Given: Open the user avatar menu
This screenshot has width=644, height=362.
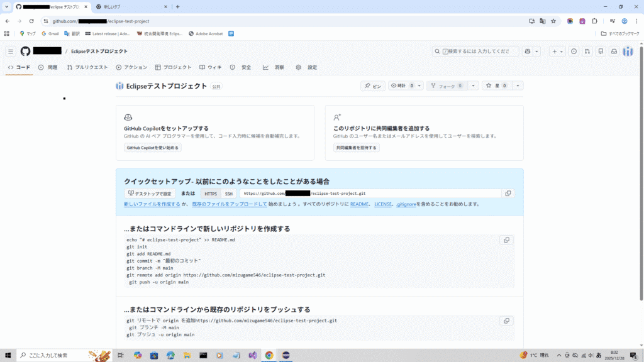Looking at the screenshot, I should 628,52.
